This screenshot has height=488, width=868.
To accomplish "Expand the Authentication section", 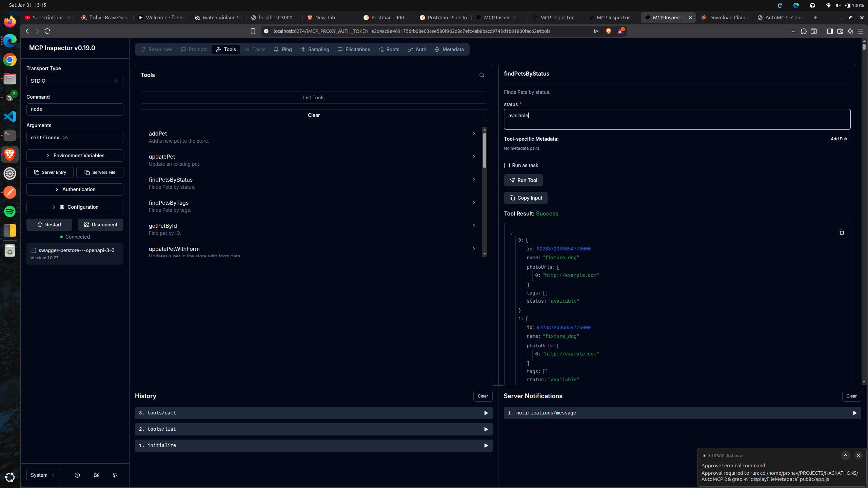I will pos(75,189).
